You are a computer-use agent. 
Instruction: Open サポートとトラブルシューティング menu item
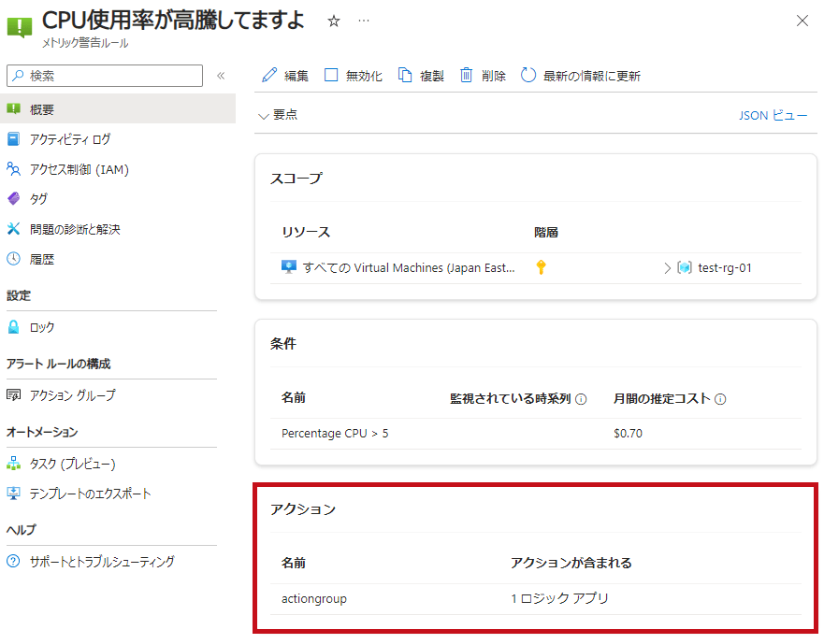pos(102,562)
